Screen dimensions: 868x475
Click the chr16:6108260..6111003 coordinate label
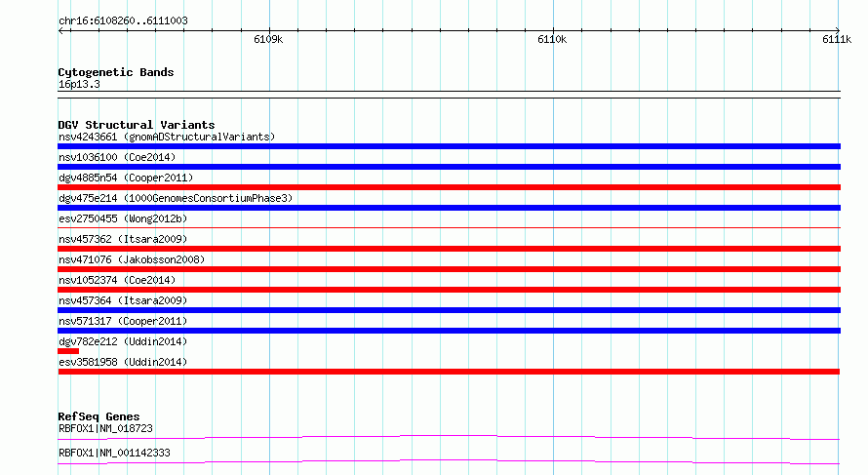[x=123, y=20]
